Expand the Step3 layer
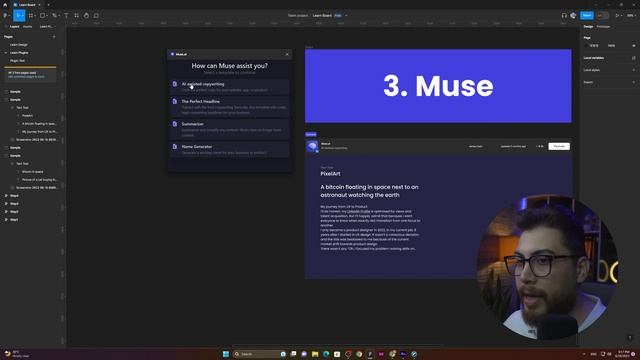 [x=6, y=203]
